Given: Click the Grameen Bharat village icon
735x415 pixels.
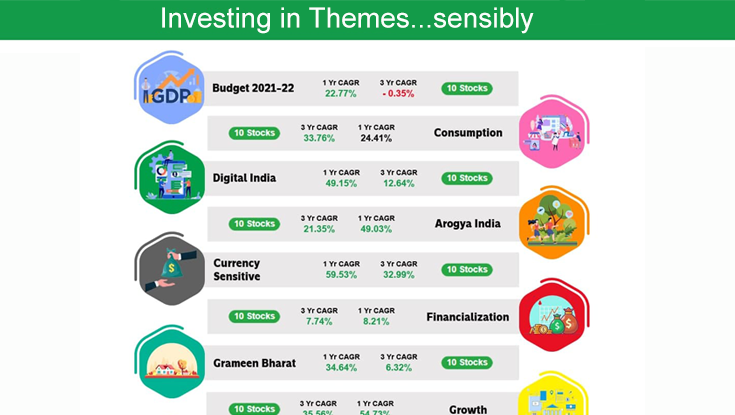Looking at the screenshot, I should click(x=169, y=362).
